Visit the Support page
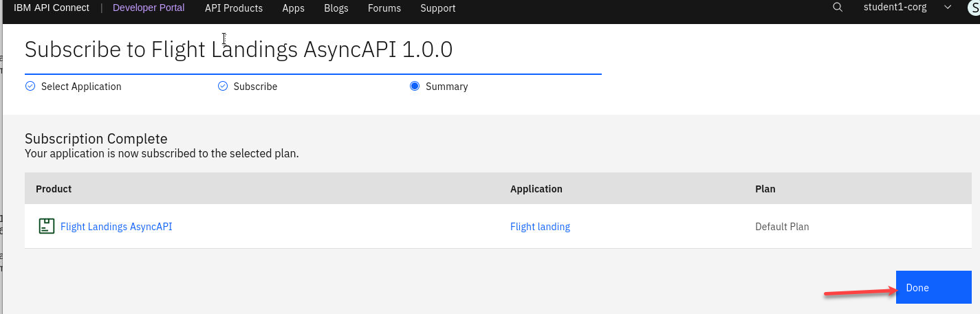The height and width of the screenshot is (314, 980). (x=438, y=8)
